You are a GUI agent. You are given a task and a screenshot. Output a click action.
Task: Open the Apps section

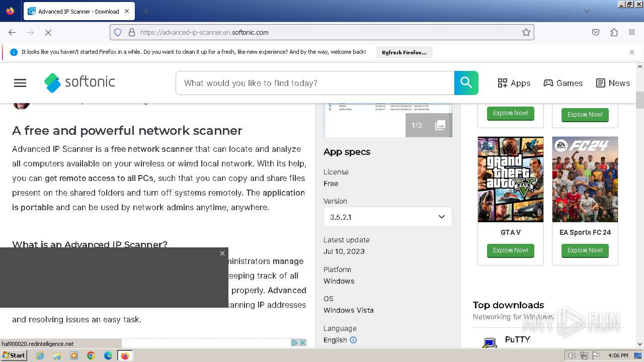tap(514, 83)
